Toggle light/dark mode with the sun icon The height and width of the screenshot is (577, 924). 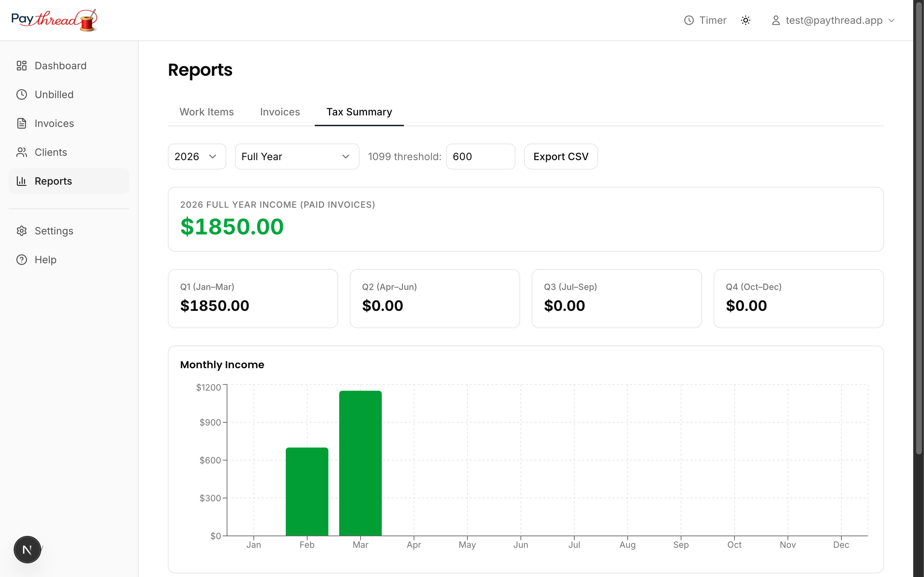745,20
